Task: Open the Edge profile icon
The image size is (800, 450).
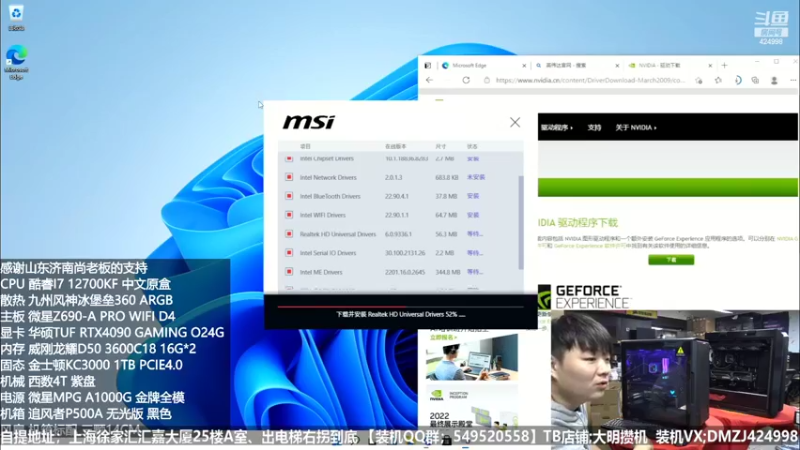Action: coord(774,81)
